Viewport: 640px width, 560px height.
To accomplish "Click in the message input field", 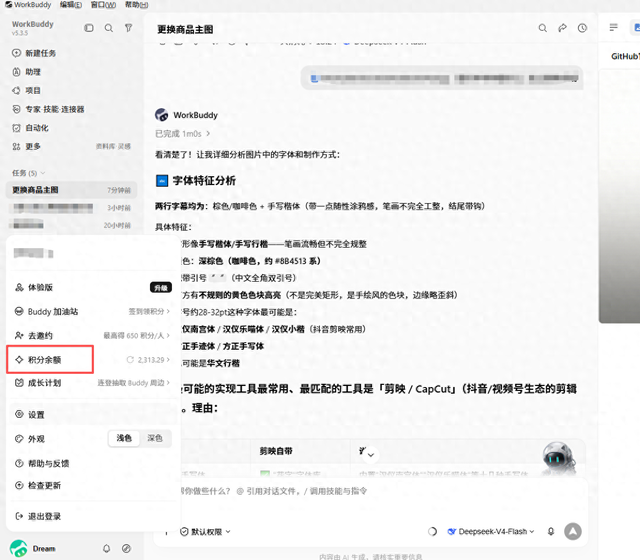I will 371,491.
